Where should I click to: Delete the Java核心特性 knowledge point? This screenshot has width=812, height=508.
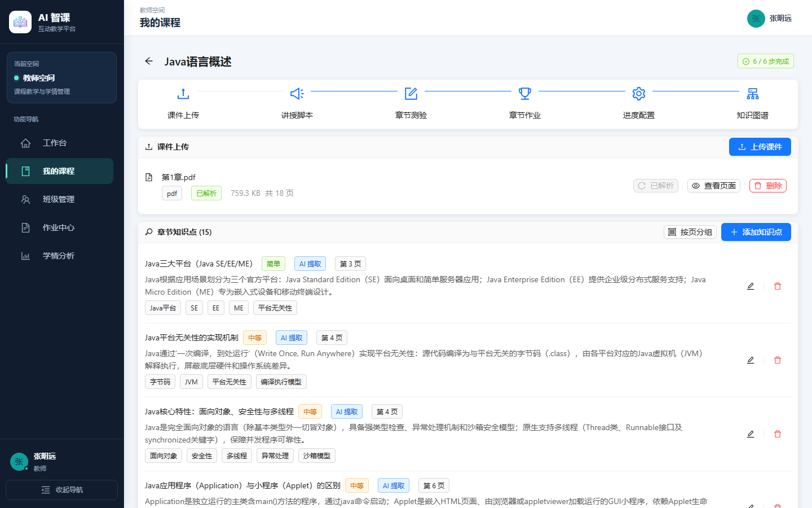click(778, 434)
